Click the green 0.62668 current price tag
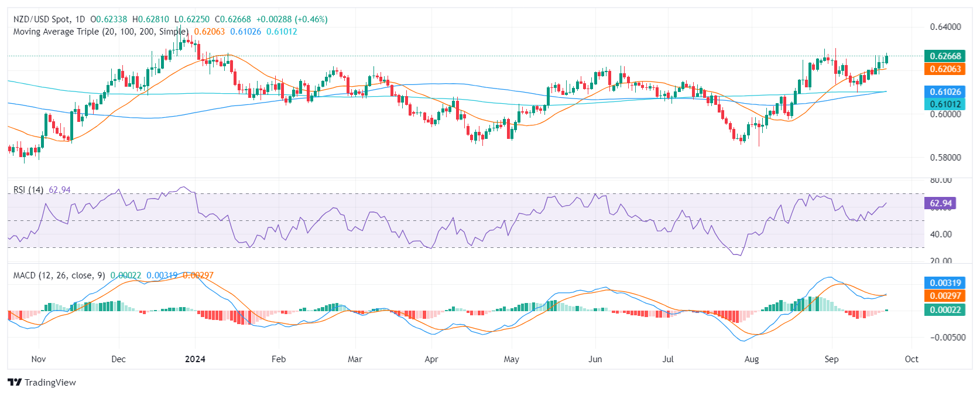 pos(945,56)
